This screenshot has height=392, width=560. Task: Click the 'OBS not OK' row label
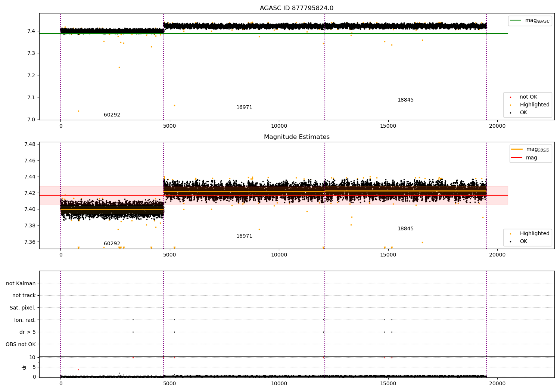[21, 344]
